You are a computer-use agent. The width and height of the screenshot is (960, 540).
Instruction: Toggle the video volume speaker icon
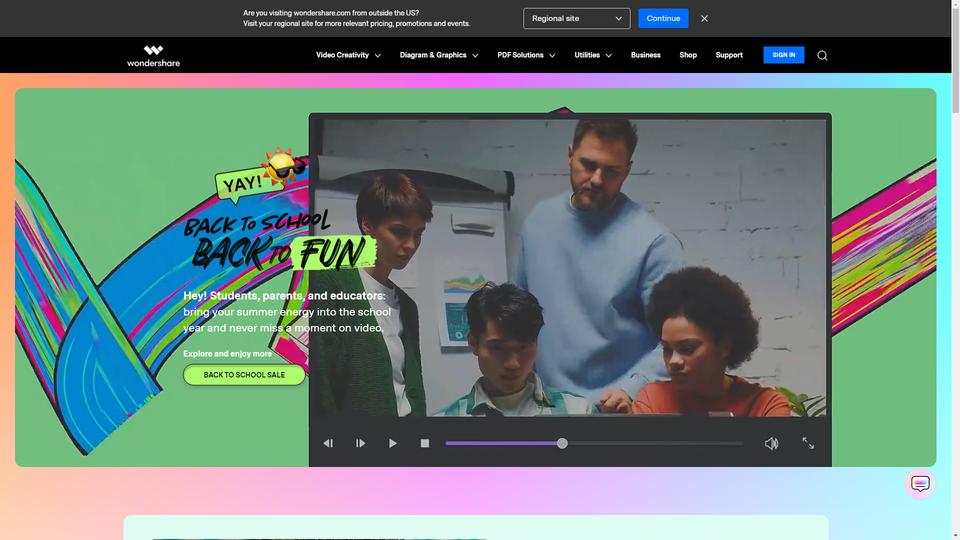coord(771,443)
